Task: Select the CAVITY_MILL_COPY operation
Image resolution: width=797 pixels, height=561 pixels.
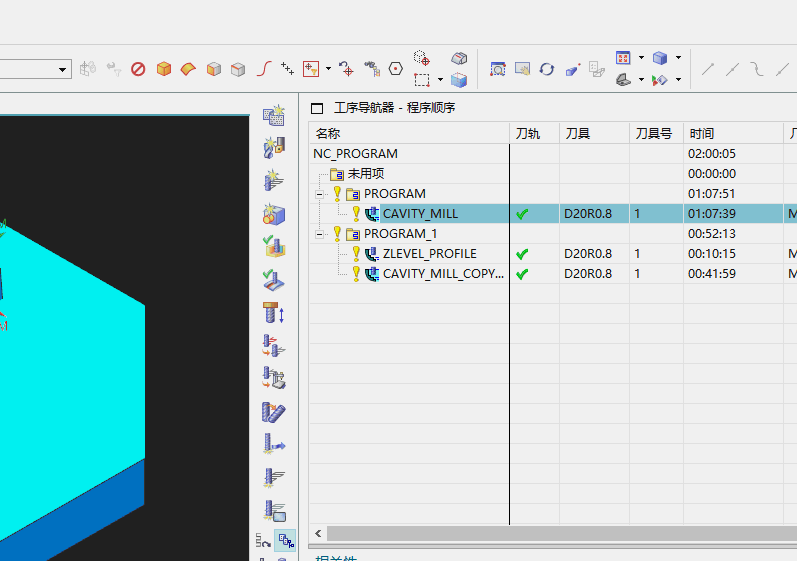Action: pyautogui.click(x=442, y=274)
